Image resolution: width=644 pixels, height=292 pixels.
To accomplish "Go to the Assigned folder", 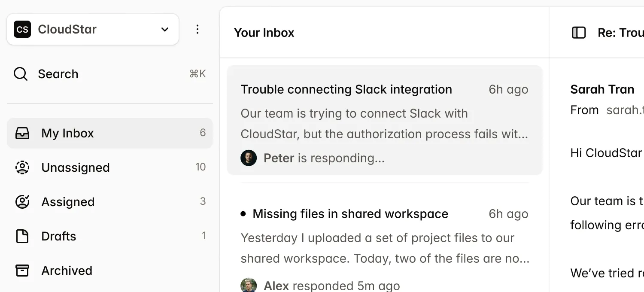I will (68, 202).
